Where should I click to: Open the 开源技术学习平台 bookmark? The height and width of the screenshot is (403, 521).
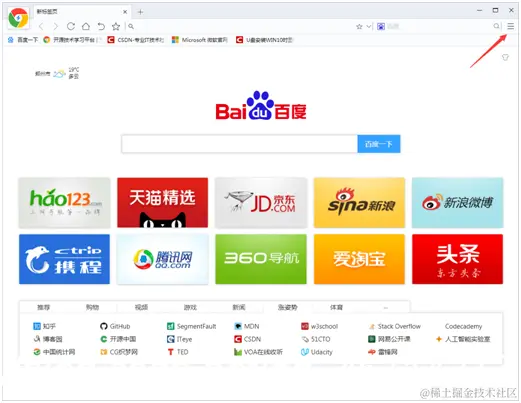71,40
